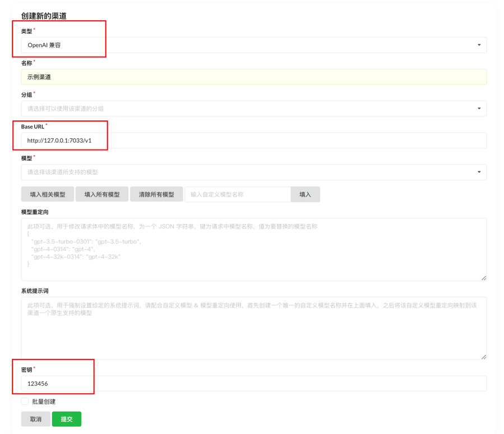Screen dimensions: 504x434
Task: Focus the Base URL input field
Action: [253, 141]
